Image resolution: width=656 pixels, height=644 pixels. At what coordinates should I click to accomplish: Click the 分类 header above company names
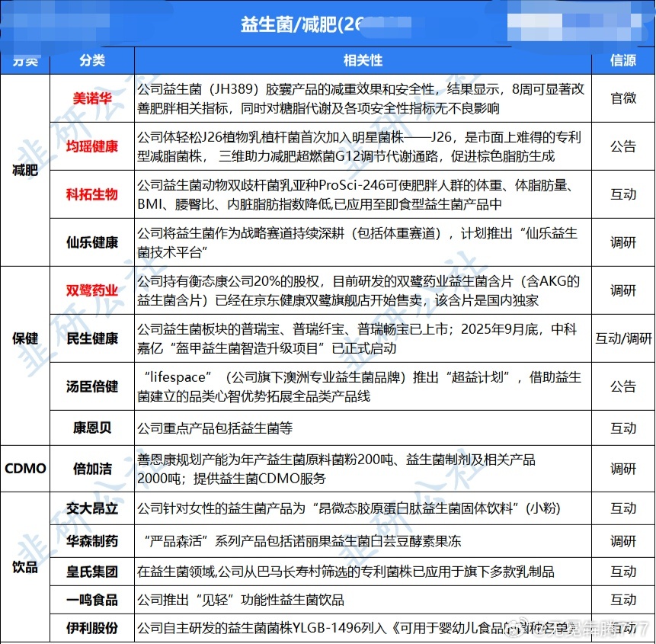pos(92,61)
